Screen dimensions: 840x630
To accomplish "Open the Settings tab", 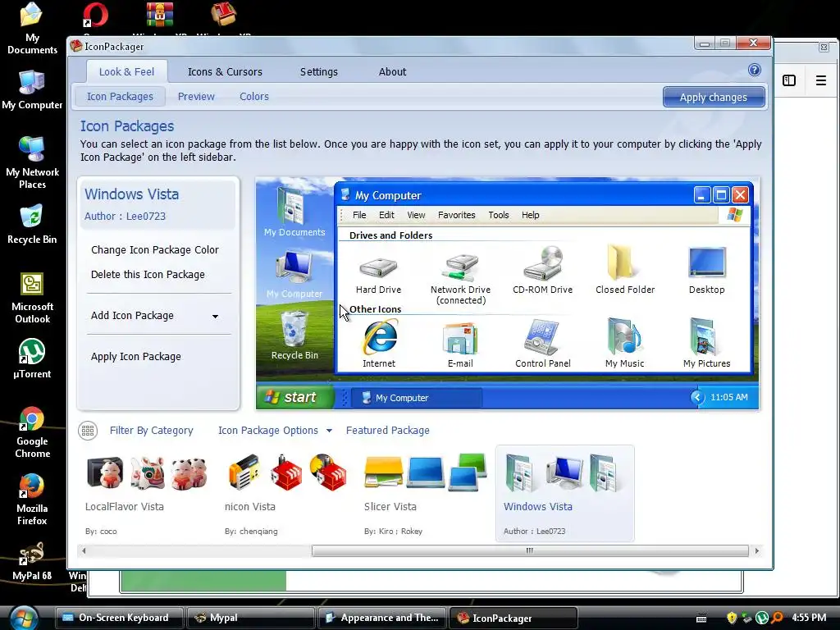I will (319, 71).
